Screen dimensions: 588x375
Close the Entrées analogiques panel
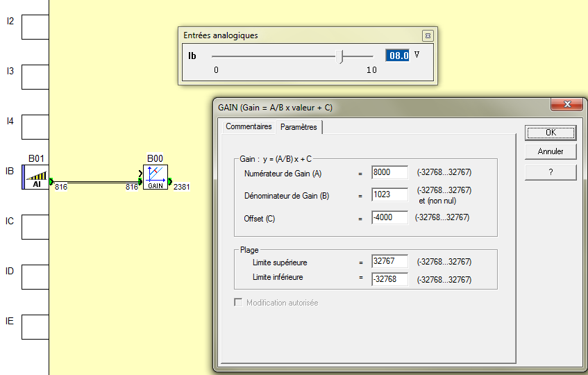point(428,35)
